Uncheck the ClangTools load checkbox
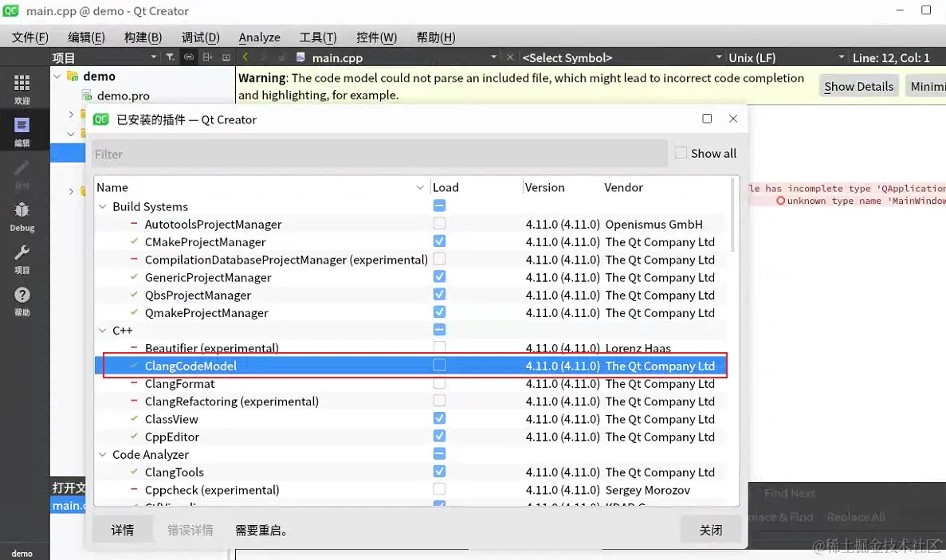Screen dimensions: 946x560 click(x=439, y=472)
